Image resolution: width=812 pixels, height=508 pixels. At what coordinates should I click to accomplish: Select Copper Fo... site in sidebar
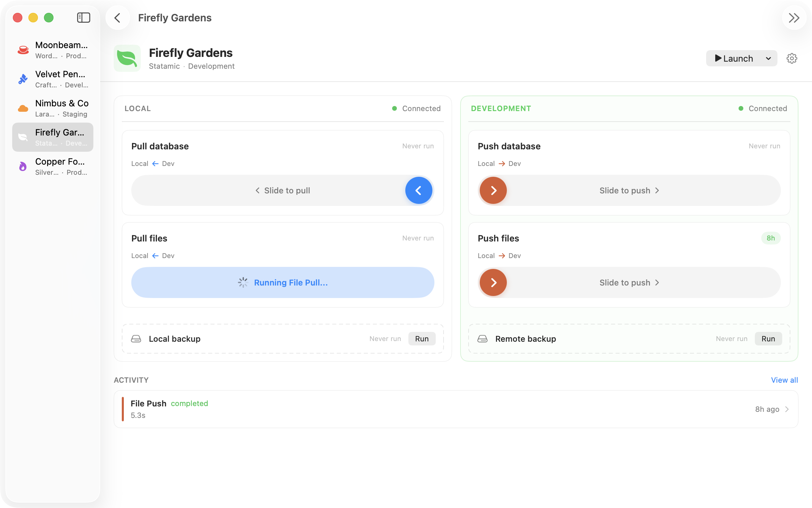(53, 166)
